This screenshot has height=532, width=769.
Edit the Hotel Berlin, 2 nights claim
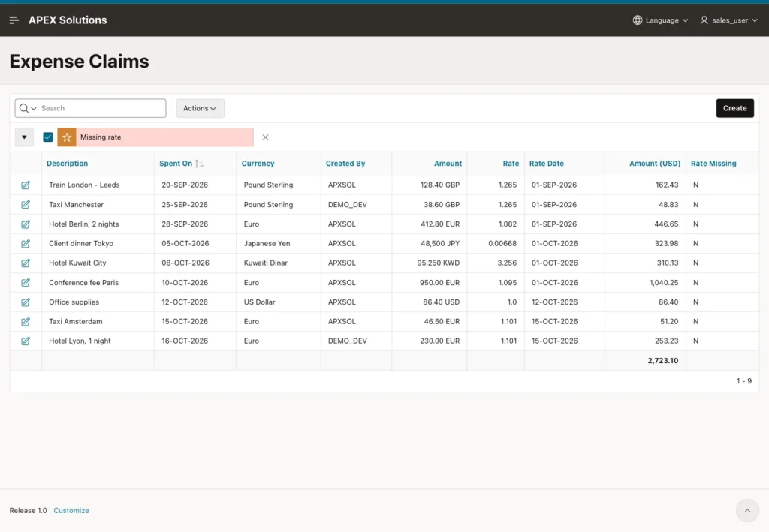tap(26, 224)
